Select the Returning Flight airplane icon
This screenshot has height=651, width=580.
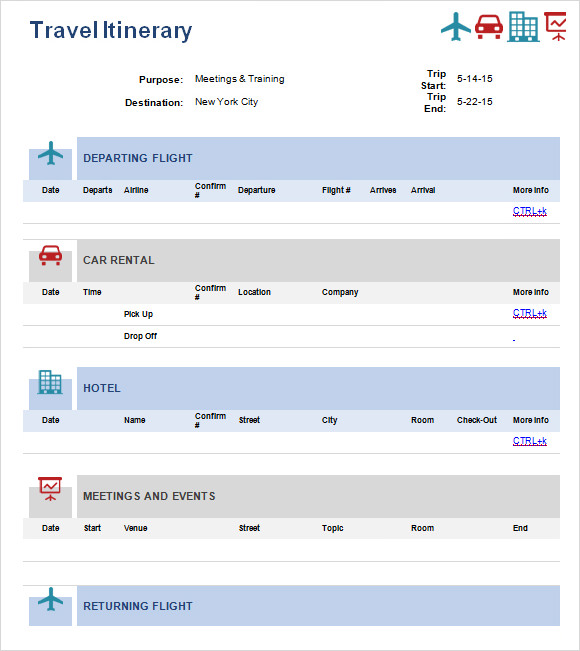tap(50, 599)
